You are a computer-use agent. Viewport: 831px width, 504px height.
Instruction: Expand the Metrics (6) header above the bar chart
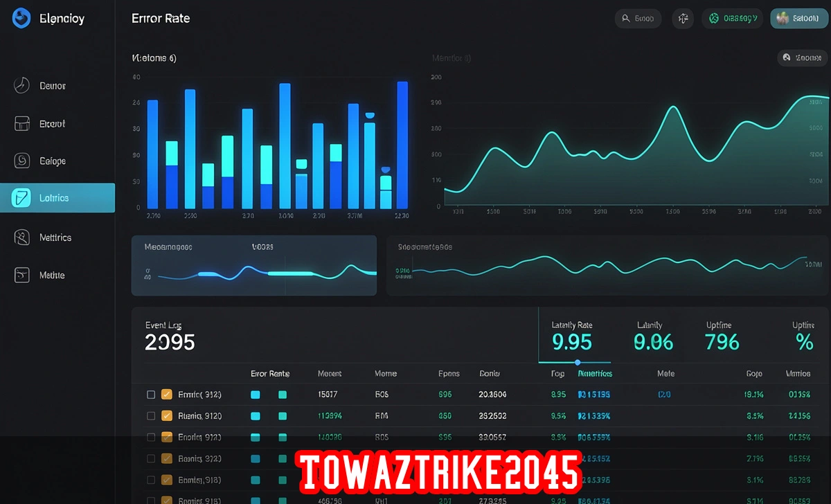point(153,57)
